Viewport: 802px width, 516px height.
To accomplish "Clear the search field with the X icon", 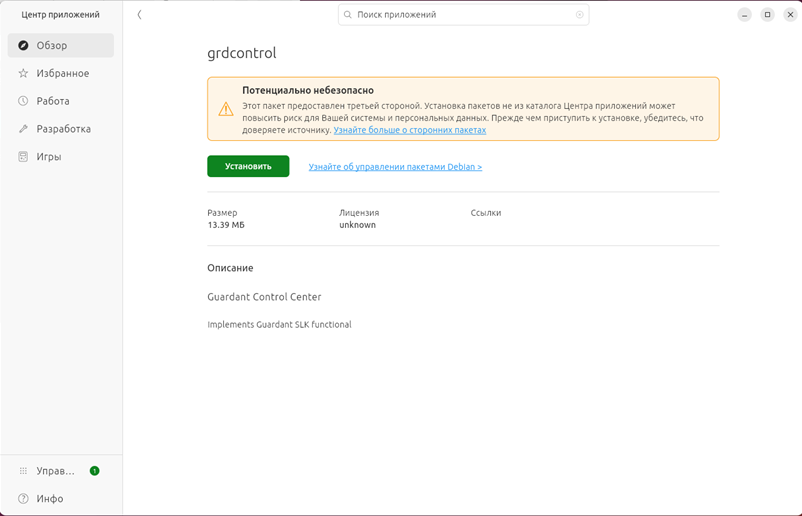I will point(580,15).
